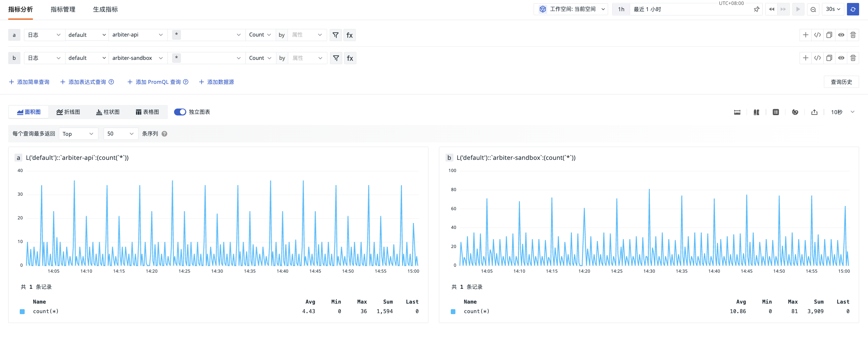Viewport: 868px width, 348px height.
Task: Click 添加 PromQL 查询 link
Action: click(x=157, y=82)
